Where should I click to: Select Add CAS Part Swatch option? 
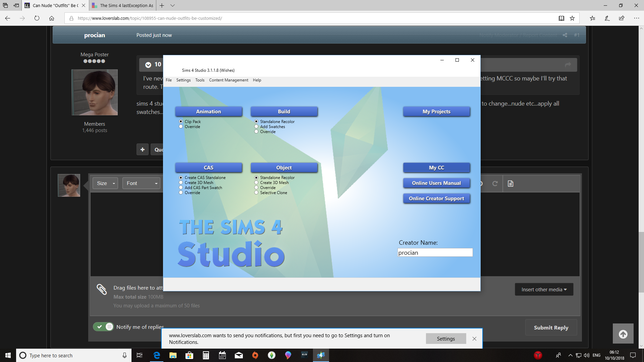tap(181, 188)
